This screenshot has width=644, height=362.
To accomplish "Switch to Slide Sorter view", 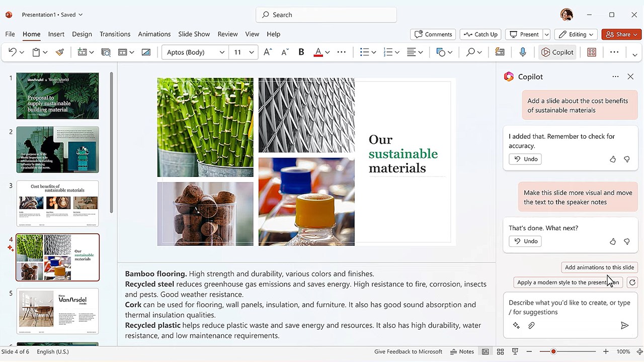I will [x=500, y=351].
